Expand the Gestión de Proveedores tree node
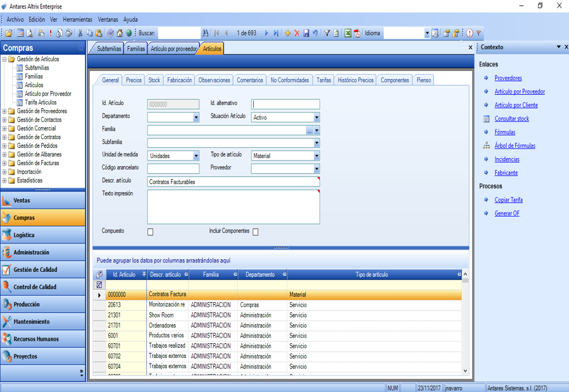Screen dimensions: 569x392 [x=4, y=111]
